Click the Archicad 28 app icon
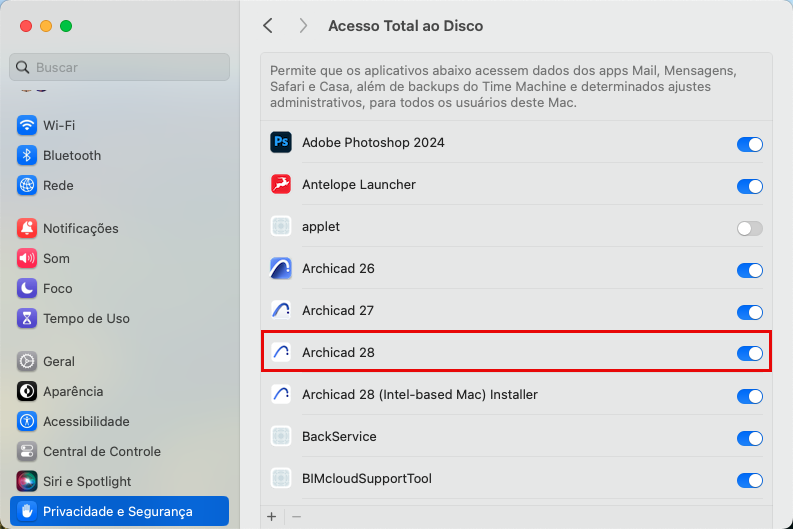Viewport: 793px width, 529px height. [281, 352]
